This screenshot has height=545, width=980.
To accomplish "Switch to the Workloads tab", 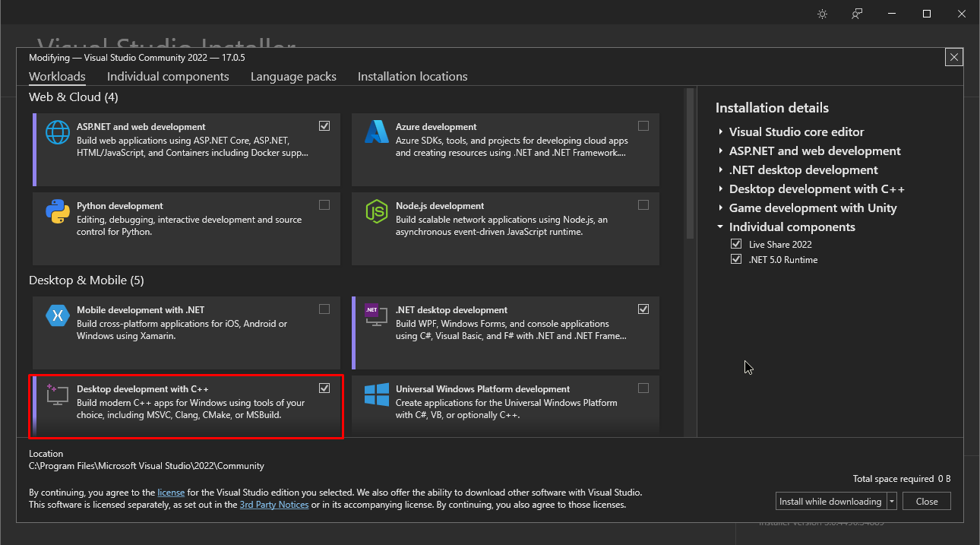I will [x=57, y=77].
